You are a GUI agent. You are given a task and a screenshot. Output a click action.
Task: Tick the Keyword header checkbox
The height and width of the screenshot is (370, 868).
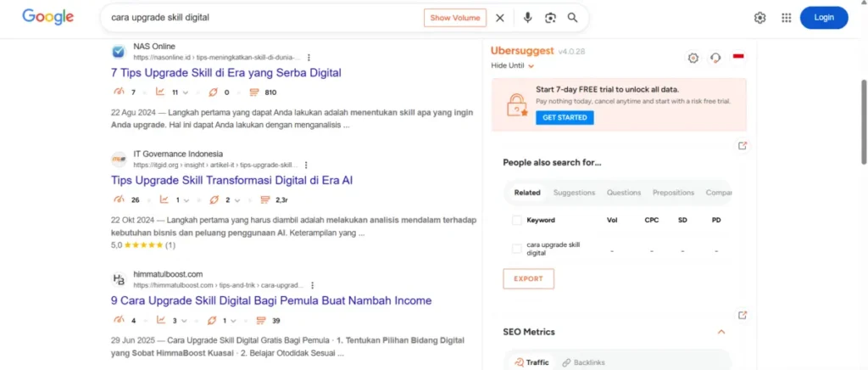pyautogui.click(x=516, y=221)
